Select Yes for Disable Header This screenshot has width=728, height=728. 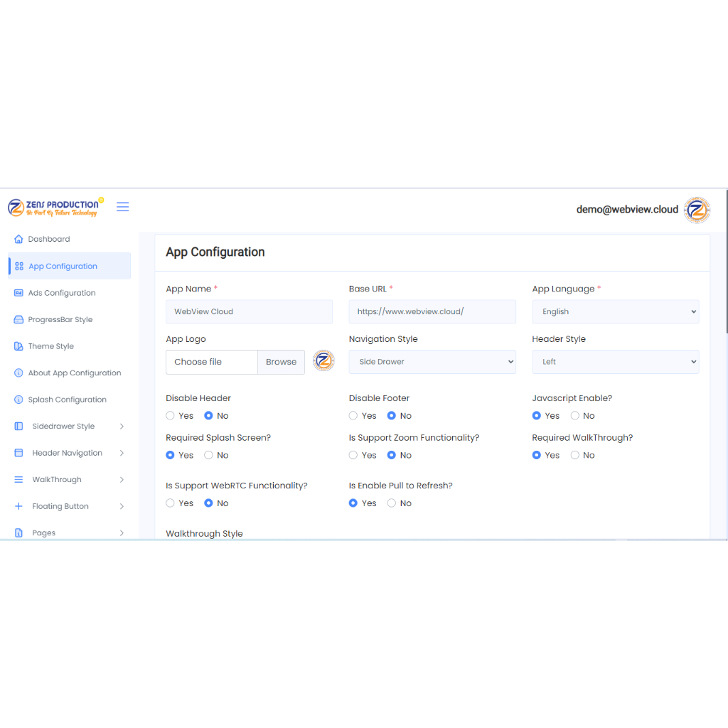[x=171, y=416]
